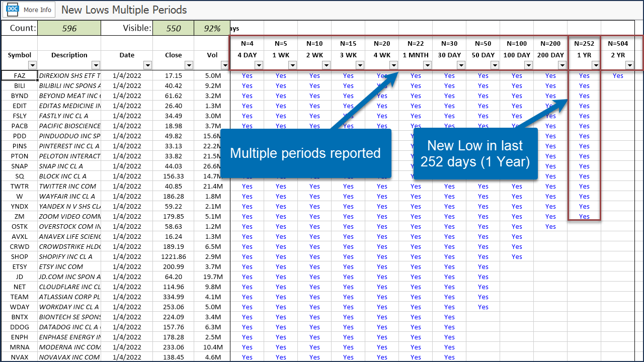Image resolution: width=644 pixels, height=362 pixels.
Task: Open the 50 DAY column filter dropdown
Action: 495,65
